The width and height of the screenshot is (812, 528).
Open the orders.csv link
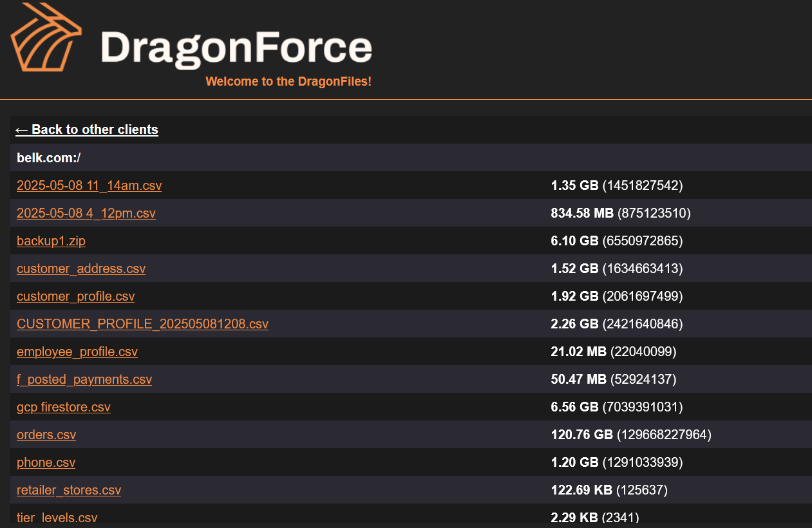click(x=46, y=435)
